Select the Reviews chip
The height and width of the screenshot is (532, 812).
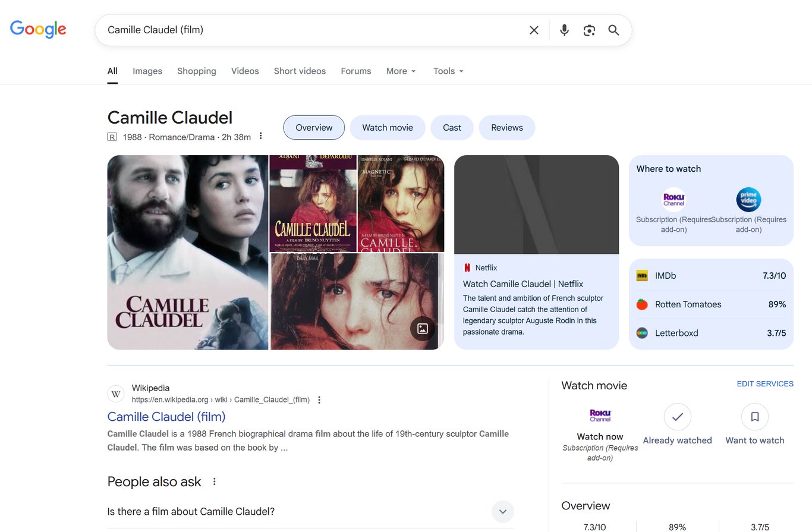point(507,128)
